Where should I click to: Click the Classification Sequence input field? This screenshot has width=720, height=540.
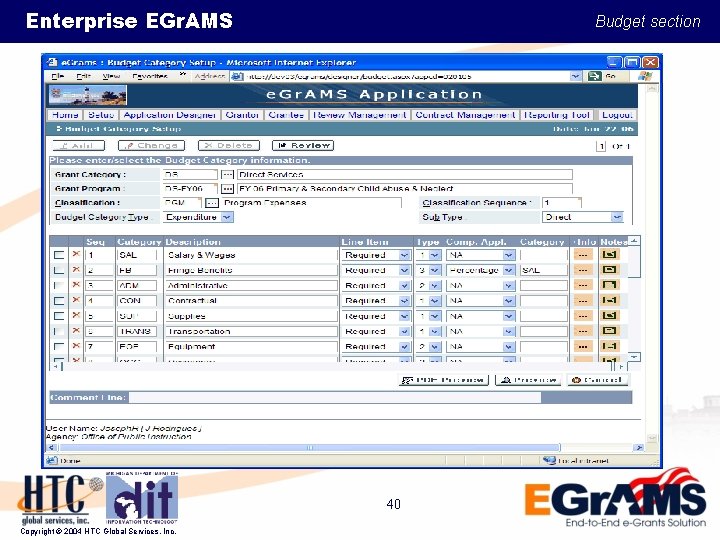tap(562, 202)
